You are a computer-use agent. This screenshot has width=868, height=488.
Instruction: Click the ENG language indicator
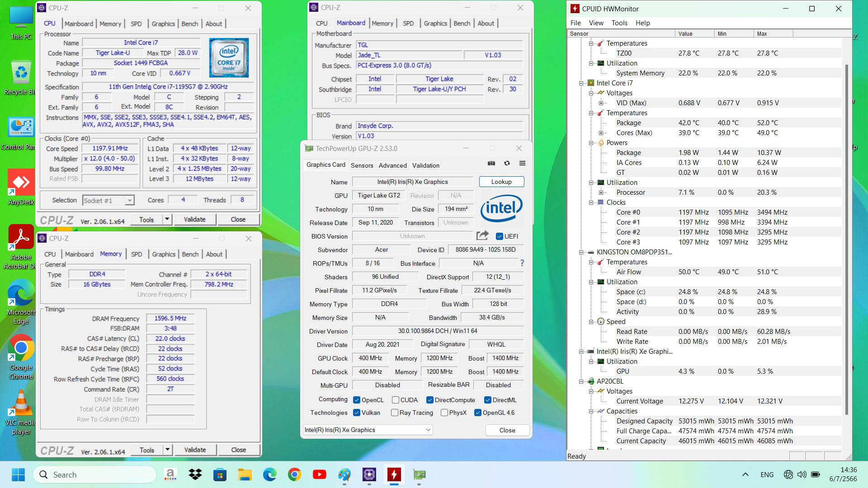point(767,474)
